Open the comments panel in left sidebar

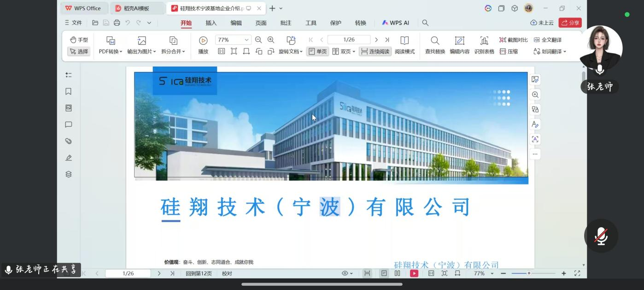[69, 124]
